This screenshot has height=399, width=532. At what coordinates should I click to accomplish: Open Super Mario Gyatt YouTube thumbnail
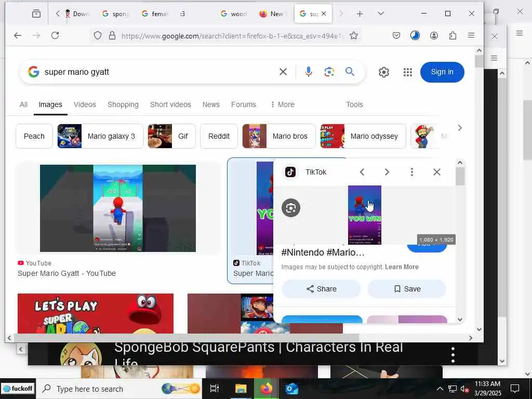[118, 208]
